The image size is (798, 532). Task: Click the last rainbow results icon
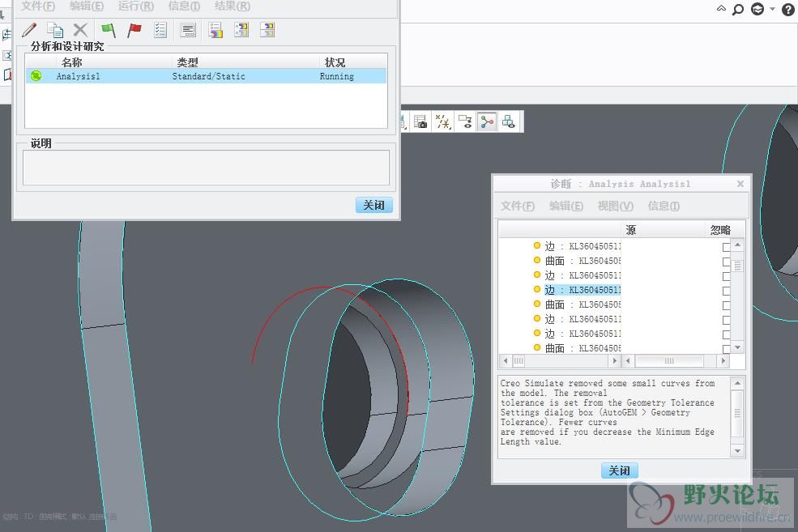267,30
